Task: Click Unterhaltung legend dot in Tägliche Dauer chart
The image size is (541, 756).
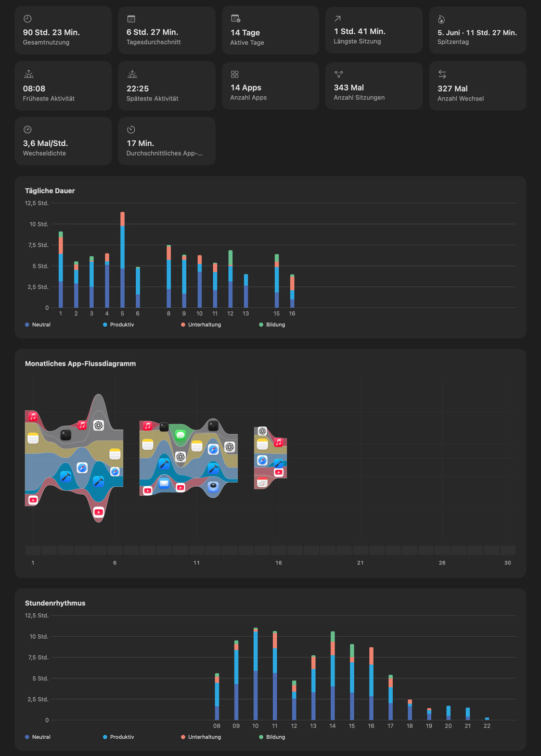Action: 183,324
